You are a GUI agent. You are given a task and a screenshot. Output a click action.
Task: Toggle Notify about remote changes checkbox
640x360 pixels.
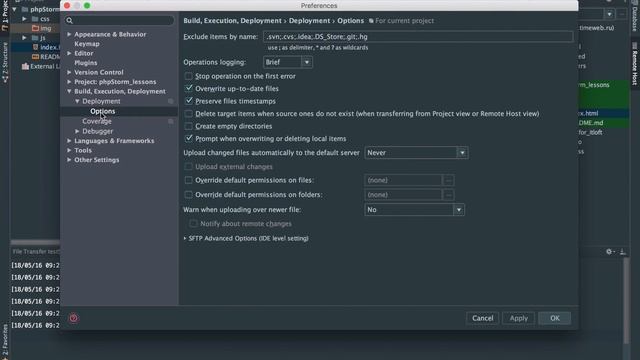(x=193, y=224)
